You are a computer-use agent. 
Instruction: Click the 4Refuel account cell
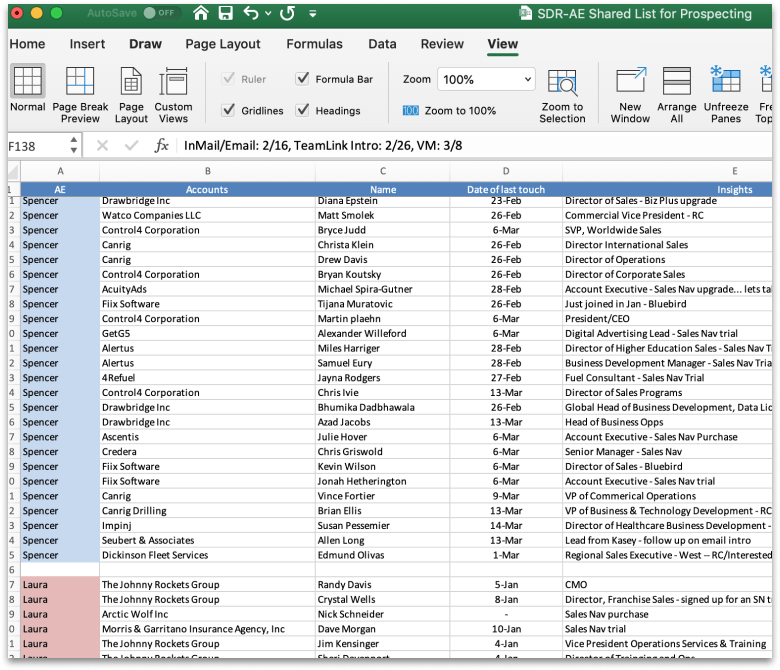(x=207, y=378)
